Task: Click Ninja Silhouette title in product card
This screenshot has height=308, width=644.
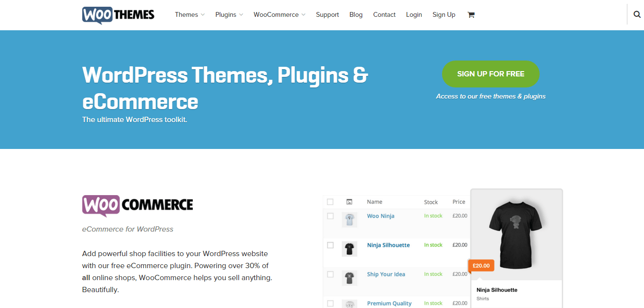Action: click(x=497, y=290)
